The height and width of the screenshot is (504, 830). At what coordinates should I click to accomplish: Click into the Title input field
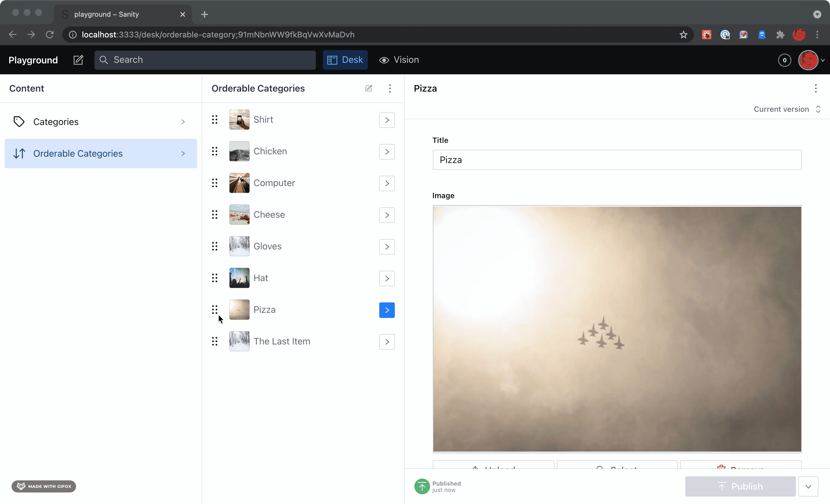616,160
